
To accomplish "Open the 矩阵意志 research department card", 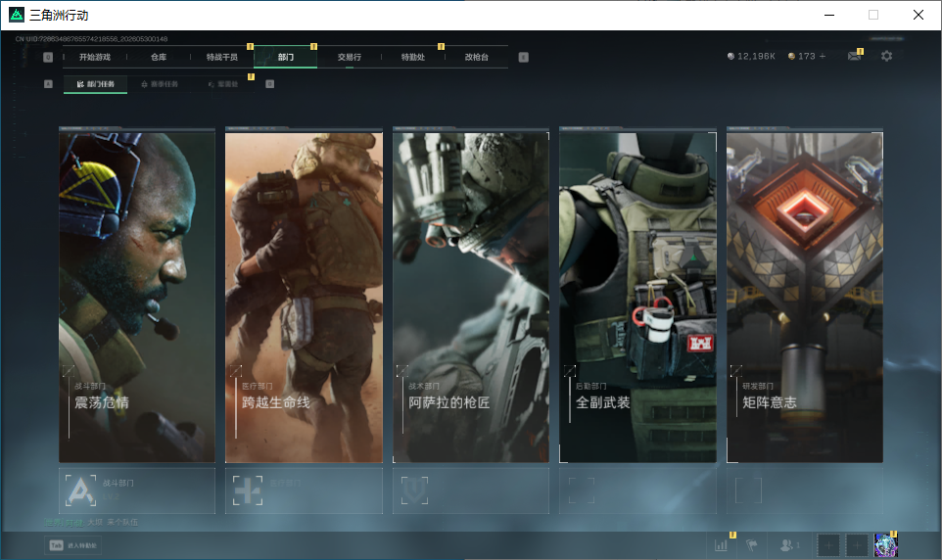I will 805,298.
